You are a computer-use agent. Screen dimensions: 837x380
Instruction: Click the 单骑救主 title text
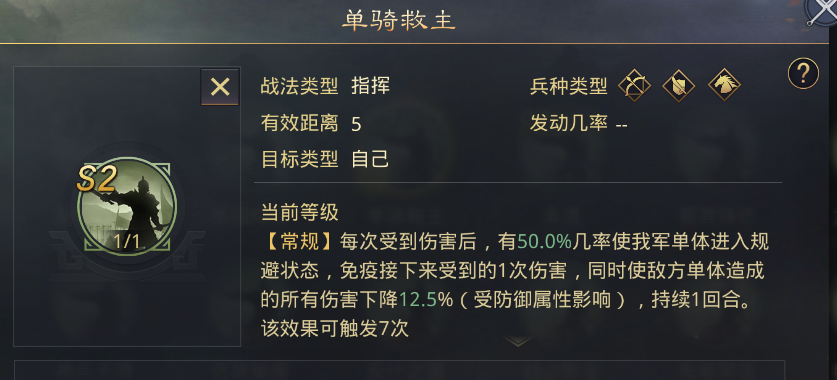point(398,20)
